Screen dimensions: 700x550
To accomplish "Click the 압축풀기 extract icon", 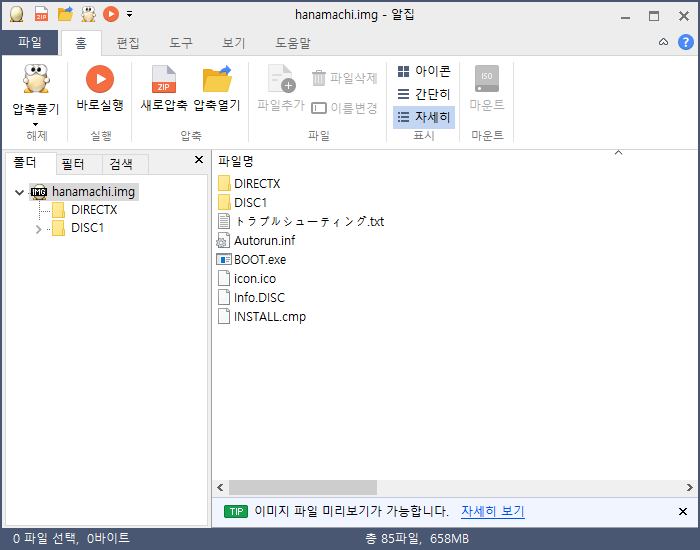I will point(36,79).
